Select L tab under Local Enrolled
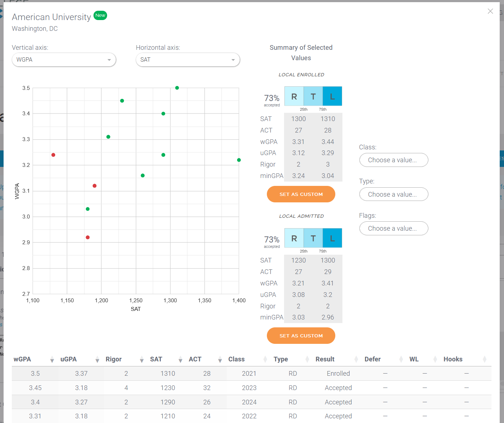The image size is (504, 423). [x=332, y=96]
